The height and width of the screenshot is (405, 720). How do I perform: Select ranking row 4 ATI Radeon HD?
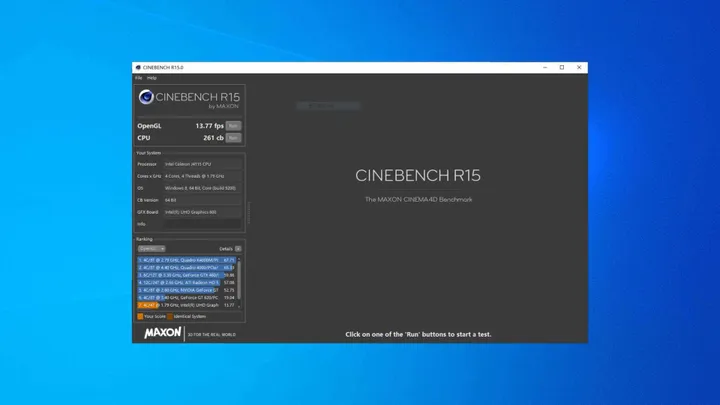[186, 282]
